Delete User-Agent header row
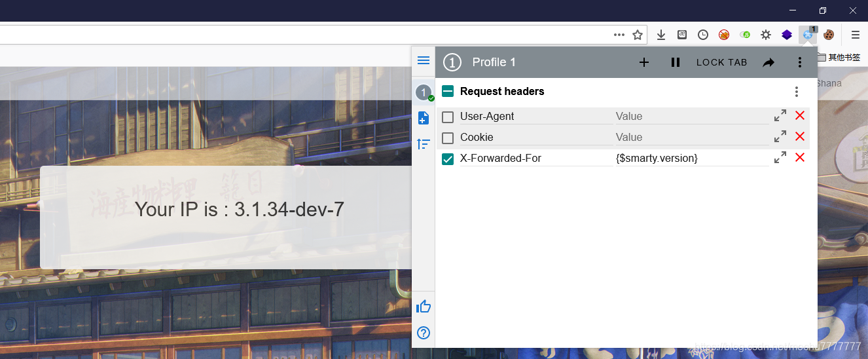868x359 pixels. point(799,115)
